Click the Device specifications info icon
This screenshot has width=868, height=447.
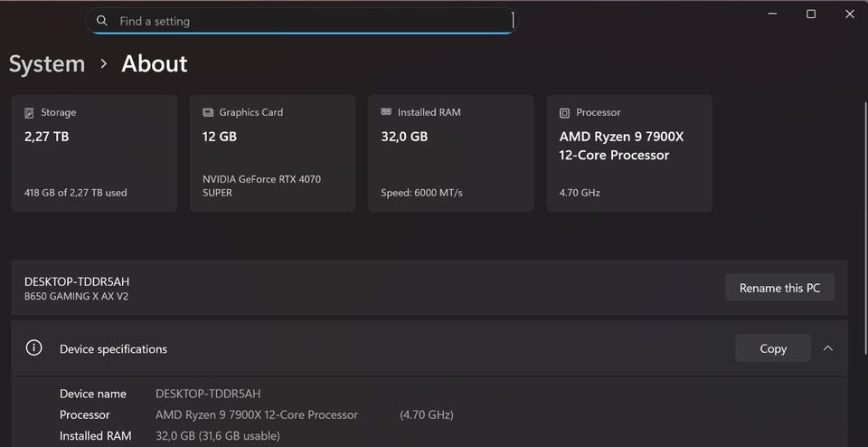(34, 348)
